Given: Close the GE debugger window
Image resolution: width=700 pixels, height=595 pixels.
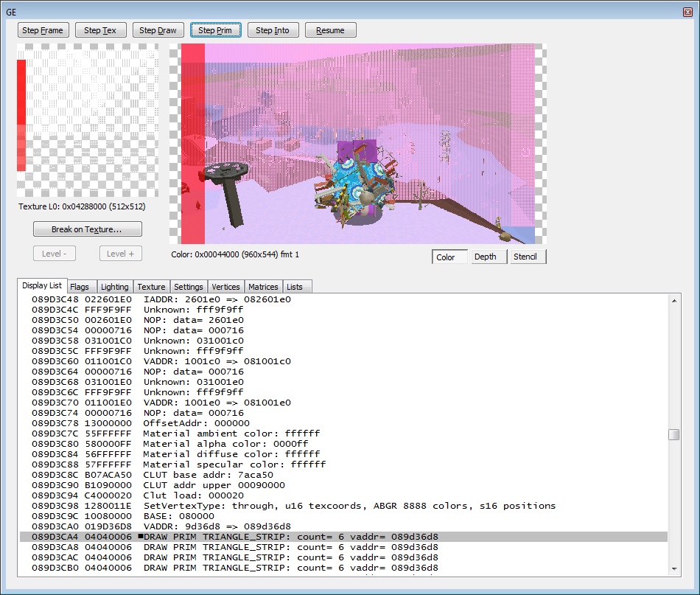Looking at the screenshot, I should [x=687, y=11].
